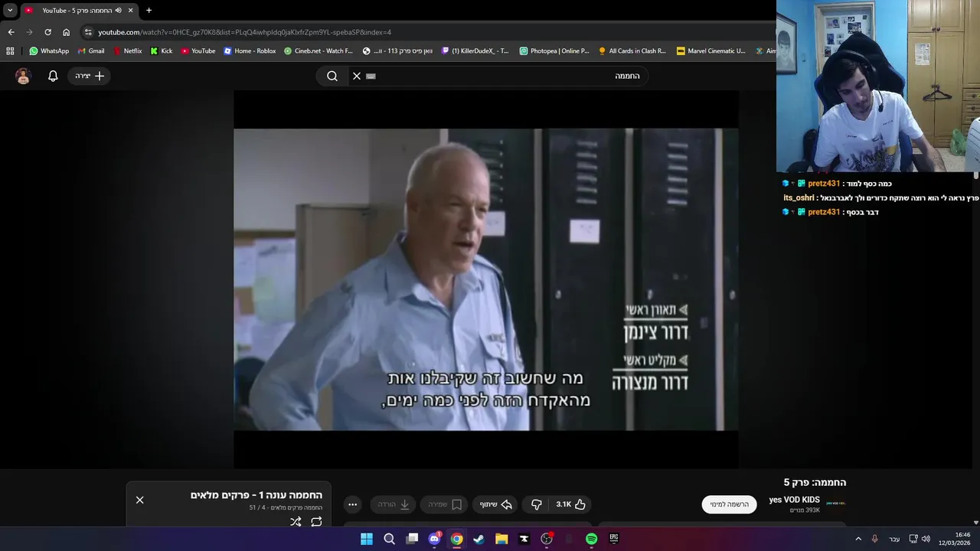The width and height of the screenshot is (980, 551).
Task: Open the WhatsApp bookmark
Action: pos(49,51)
